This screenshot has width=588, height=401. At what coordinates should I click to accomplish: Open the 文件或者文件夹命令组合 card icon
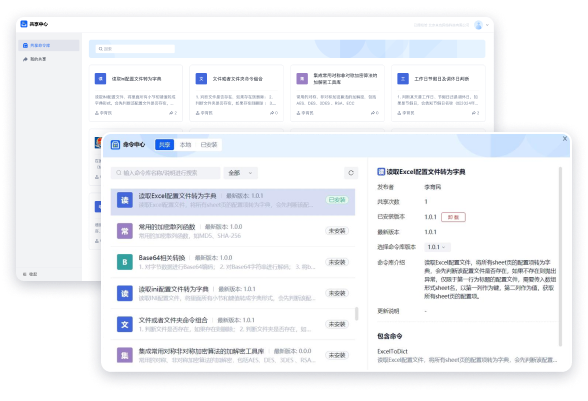point(201,79)
